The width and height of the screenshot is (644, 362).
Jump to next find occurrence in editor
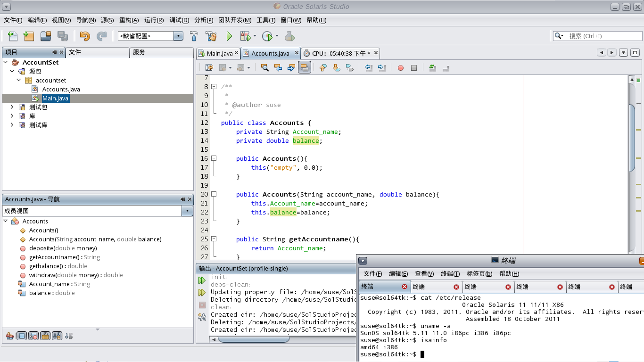click(x=291, y=68)
